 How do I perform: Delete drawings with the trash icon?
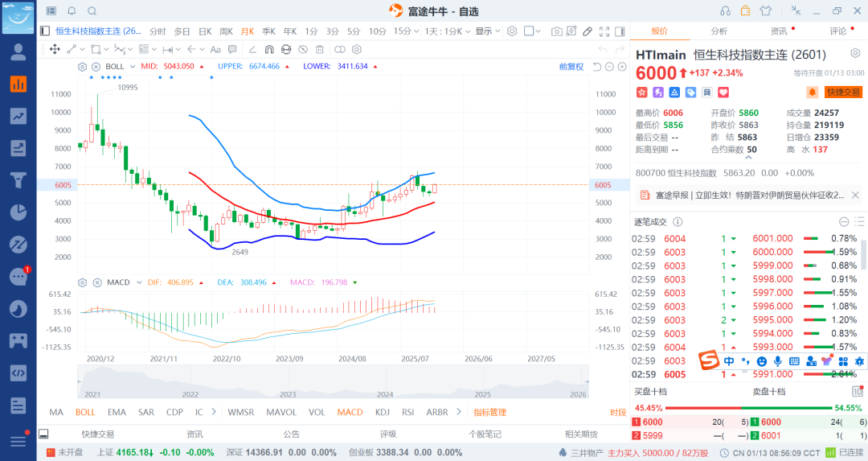[320, 49]
